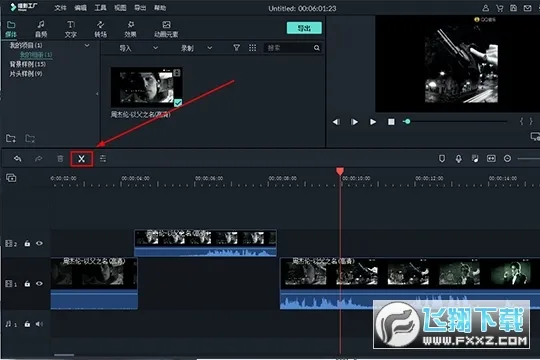Filter media library with funnel icon
The width and height of the screenshot is (540, 360).
[x=236, y=48]
